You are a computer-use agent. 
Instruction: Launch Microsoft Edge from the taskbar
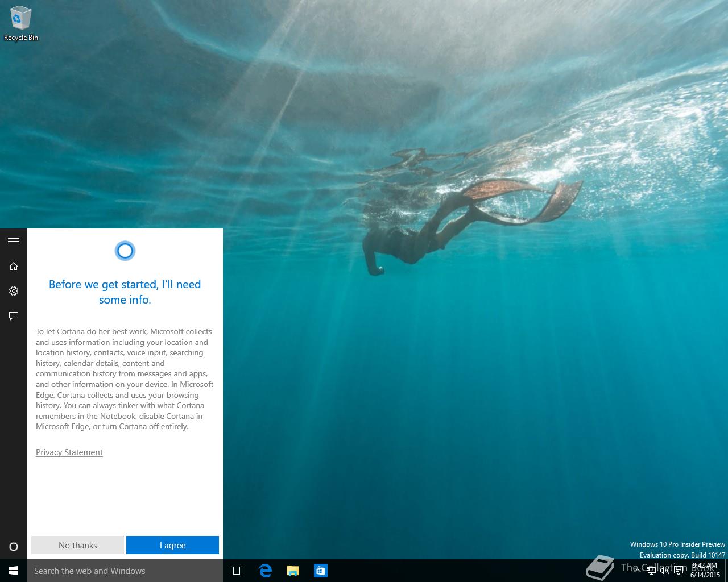pos(265,571)
